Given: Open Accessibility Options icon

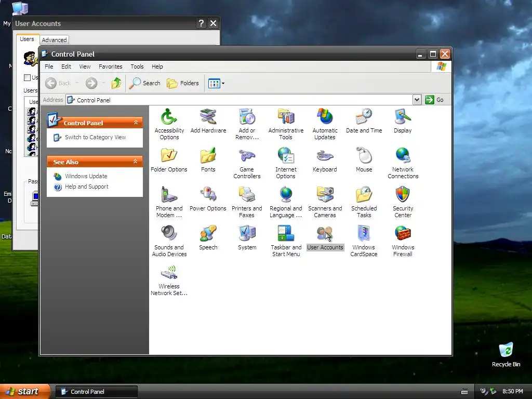Looking at the screenshot, I should click(x=169, y=124).
